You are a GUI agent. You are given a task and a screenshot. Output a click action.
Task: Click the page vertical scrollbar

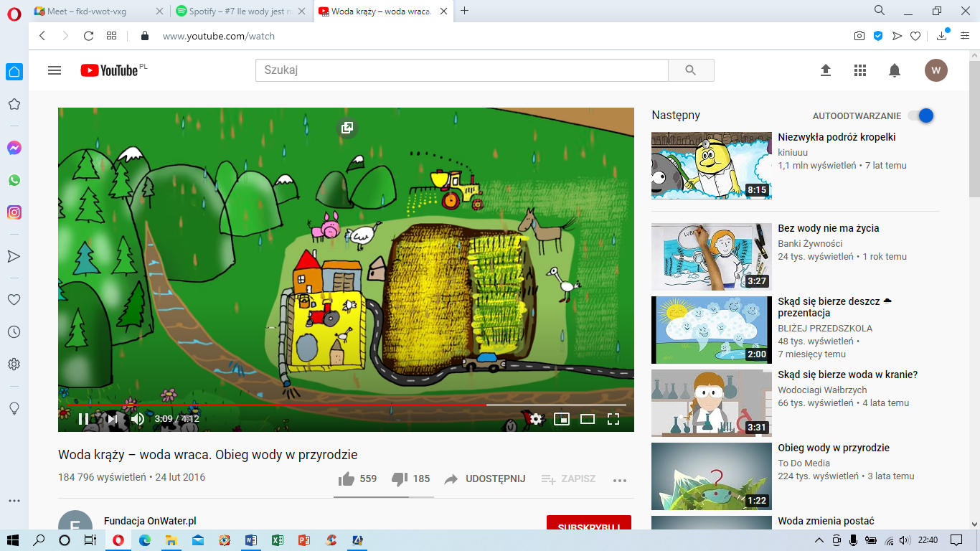click(974, 290)
